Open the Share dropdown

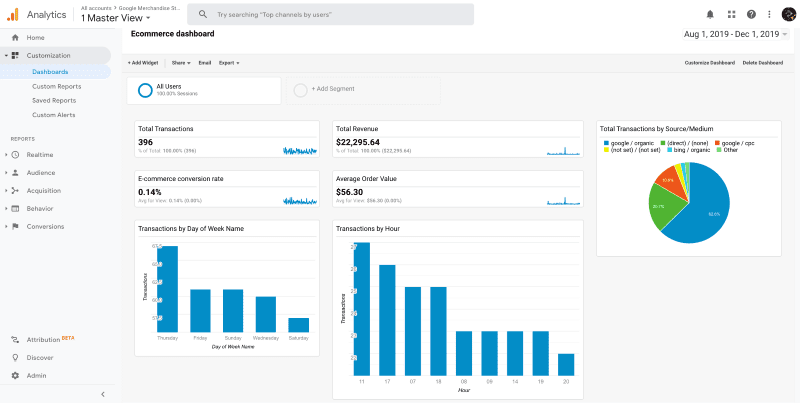[x=181, y=63]
